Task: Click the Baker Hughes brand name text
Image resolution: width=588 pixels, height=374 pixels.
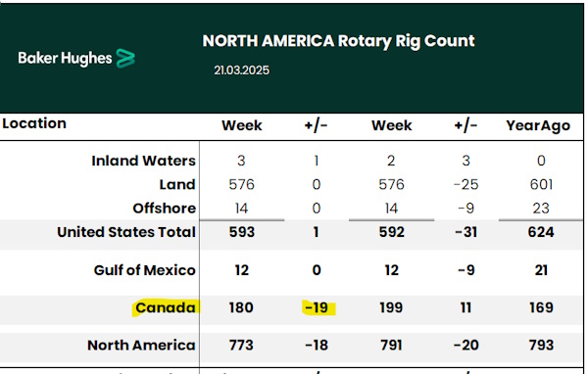Action: click(65, 59)
